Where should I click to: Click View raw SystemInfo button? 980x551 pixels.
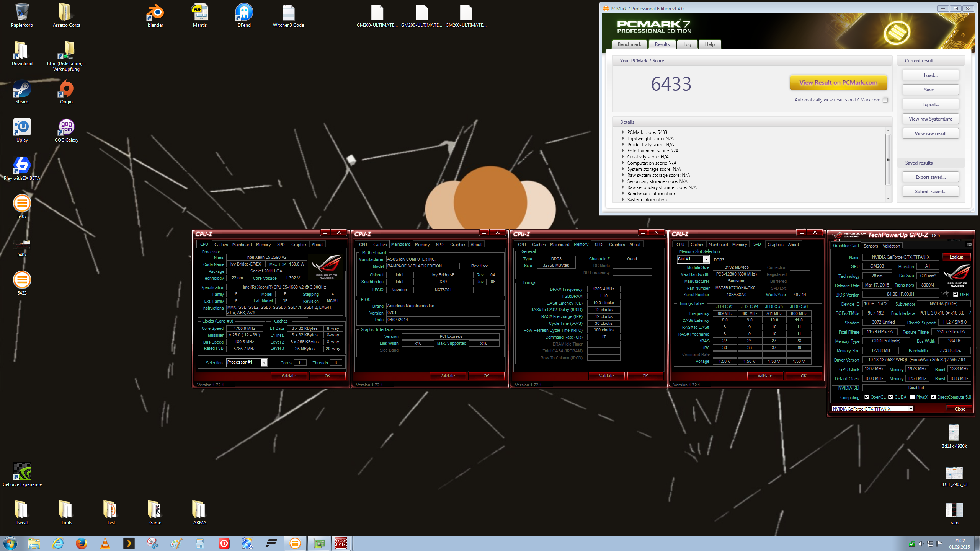tap(931, 119)
